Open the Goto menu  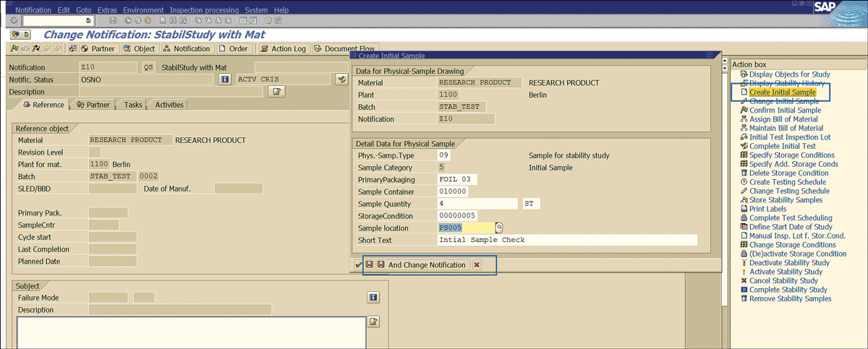point(84,10)
